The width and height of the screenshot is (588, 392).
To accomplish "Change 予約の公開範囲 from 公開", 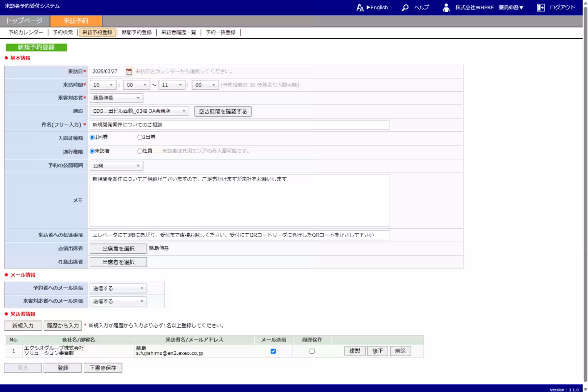I will (117, 165).
